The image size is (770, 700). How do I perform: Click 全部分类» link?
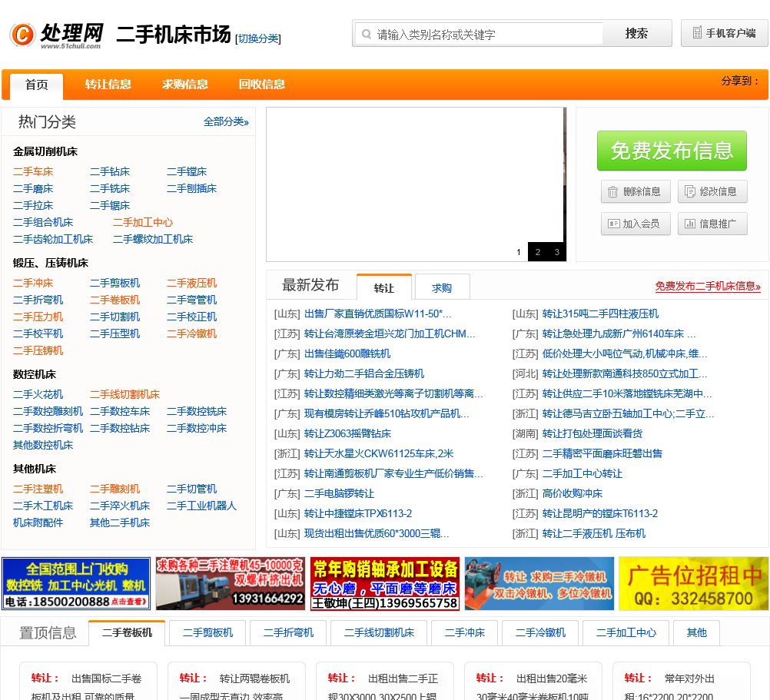tap(226, 121)
